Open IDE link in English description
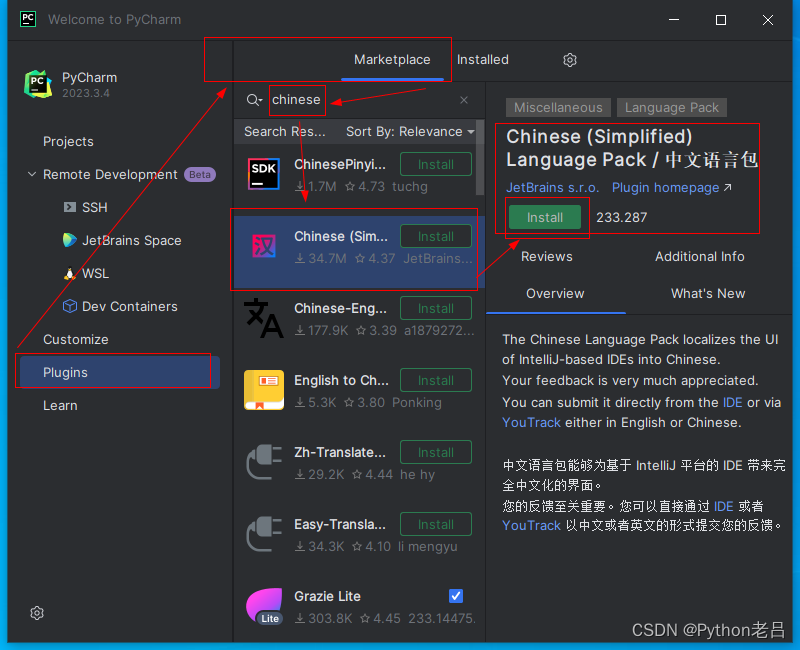The width and height of the screenshot is (800, 650). (x=733, y=403)
